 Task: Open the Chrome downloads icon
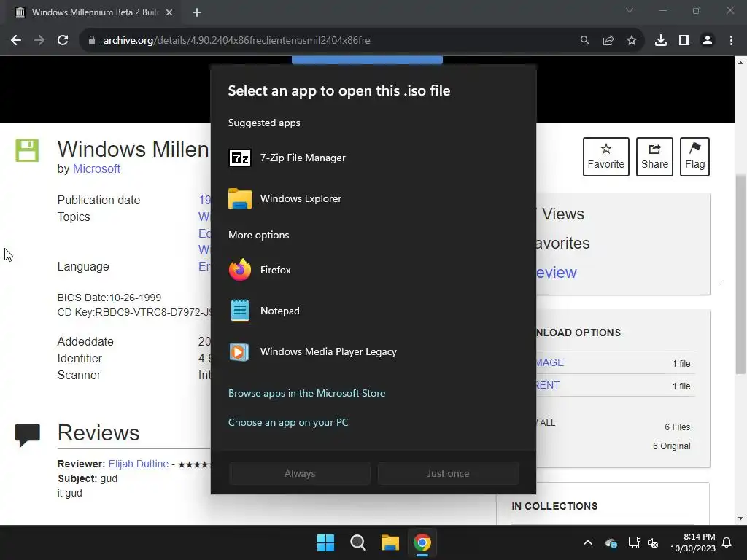[x=661, y=41]
